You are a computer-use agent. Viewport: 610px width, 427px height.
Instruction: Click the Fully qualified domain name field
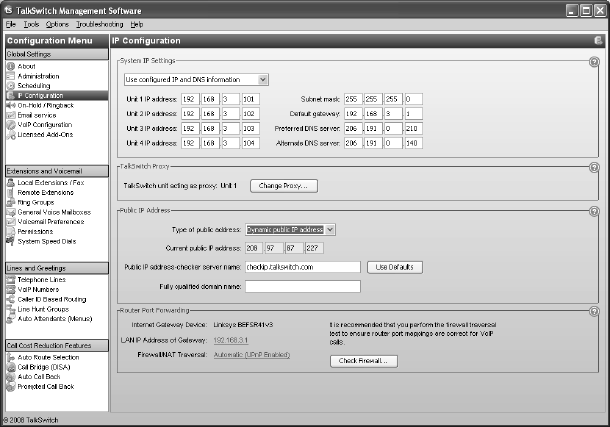coord(301,286)
